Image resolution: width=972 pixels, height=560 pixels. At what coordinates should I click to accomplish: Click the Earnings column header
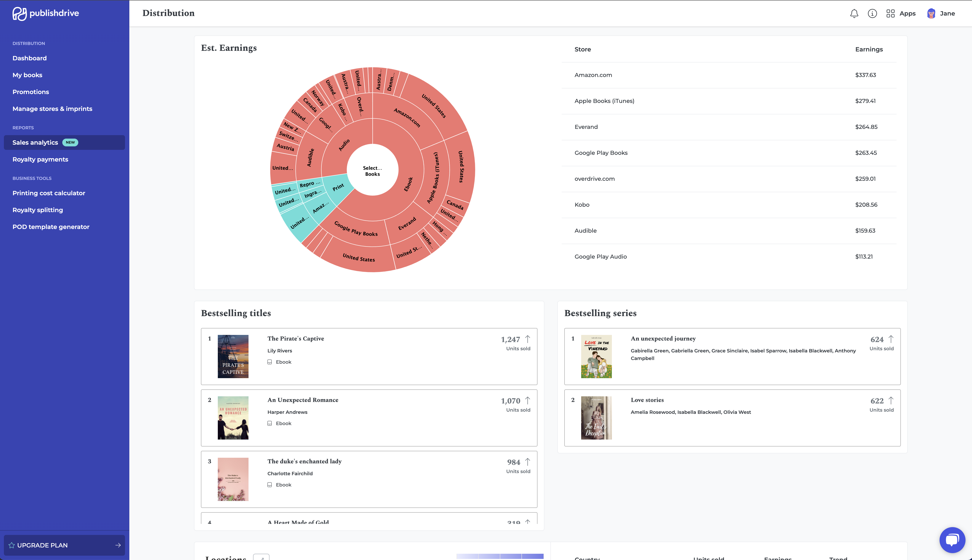pyautogui.click(x=869, y=49)
